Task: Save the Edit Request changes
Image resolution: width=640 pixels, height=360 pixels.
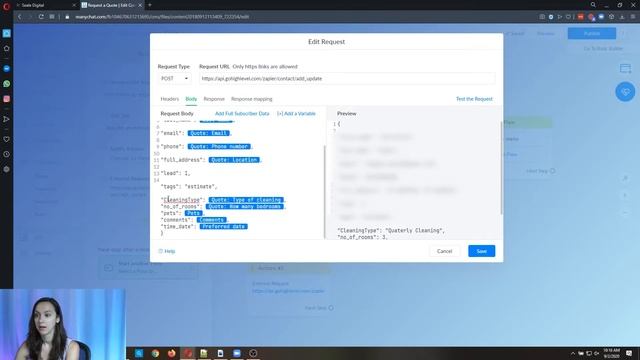Action: pyautogui.click(x=482, y=251)
